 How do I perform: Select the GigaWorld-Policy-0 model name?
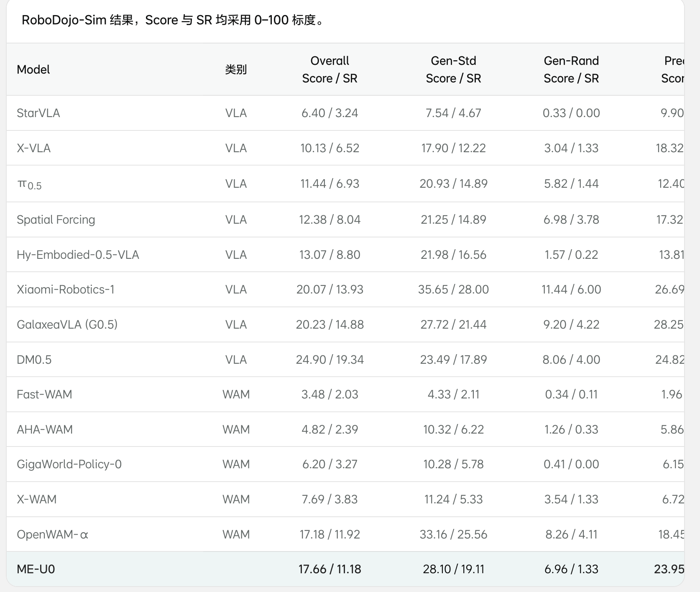(x=69, y=464)
